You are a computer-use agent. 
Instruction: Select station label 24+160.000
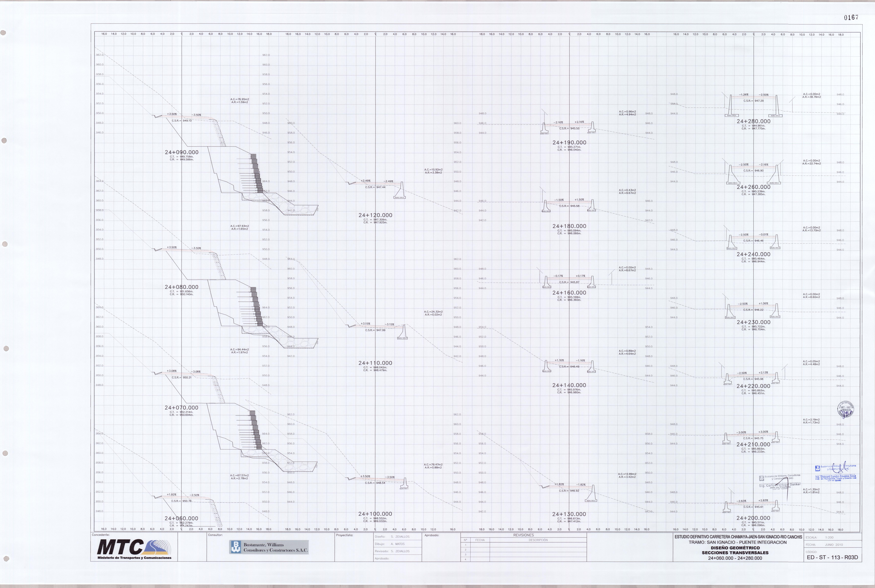tap(569, 293)
